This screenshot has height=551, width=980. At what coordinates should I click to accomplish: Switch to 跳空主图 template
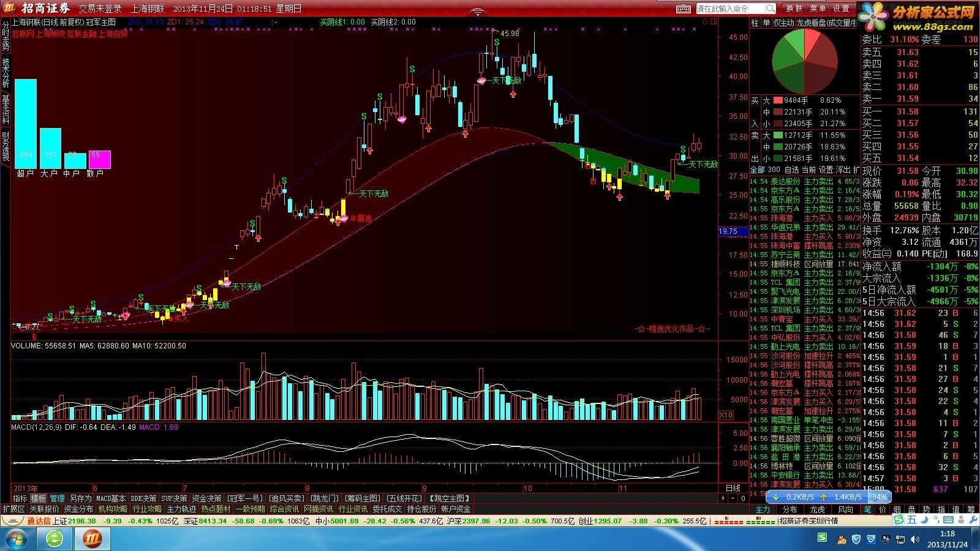click(450, 498)
